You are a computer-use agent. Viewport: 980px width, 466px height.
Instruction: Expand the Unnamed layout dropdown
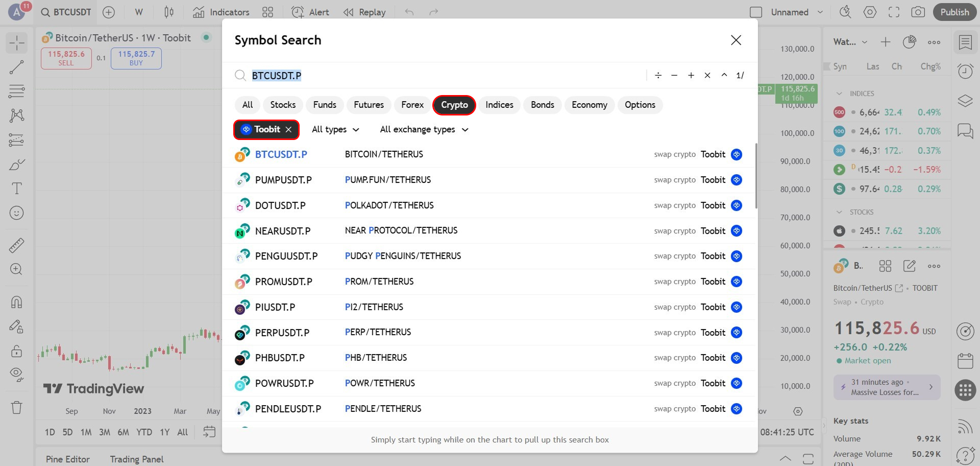820,12
